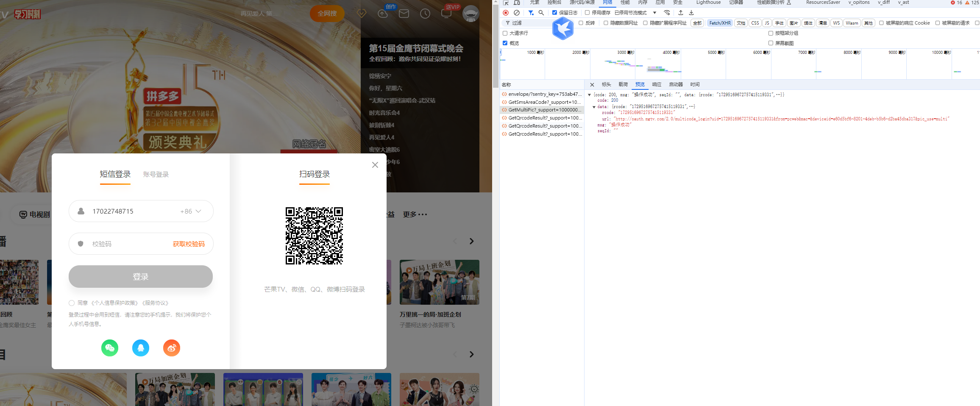Screen dimensions: 980x406
Task: Click the warning count indicator 125
Action: click(x=972, y=3)
